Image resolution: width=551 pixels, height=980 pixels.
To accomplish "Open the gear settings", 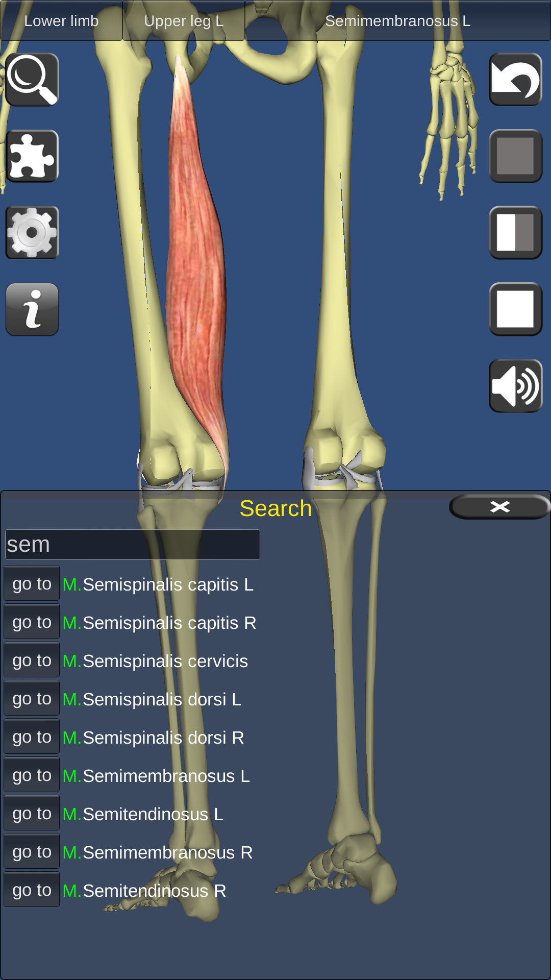I will pos(32,233).
